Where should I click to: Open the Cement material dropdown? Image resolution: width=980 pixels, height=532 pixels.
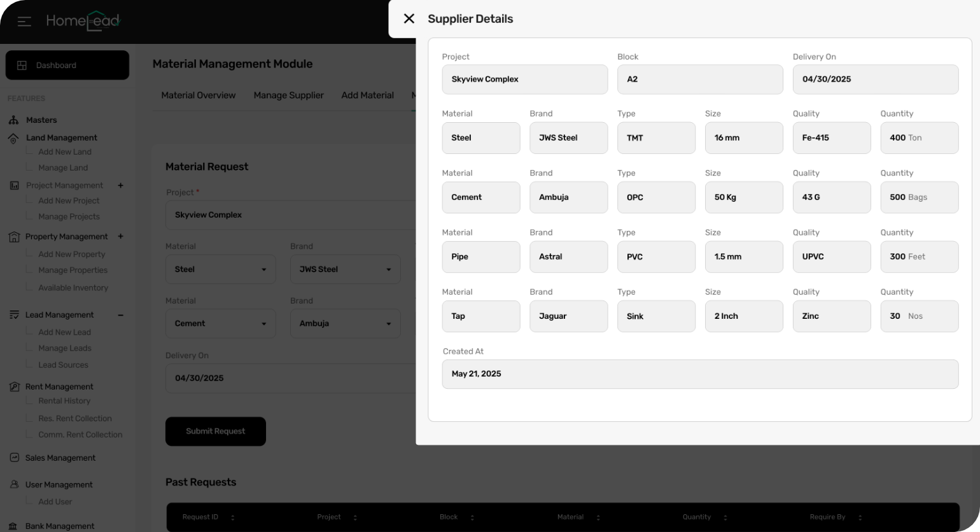point(221,323)
